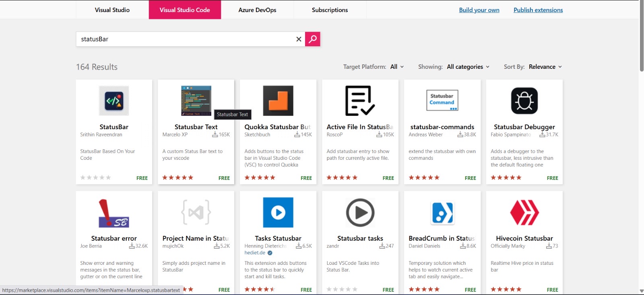Click the statusBar search input field
This screenshot has width=644, height=295.
click(185, 39)
